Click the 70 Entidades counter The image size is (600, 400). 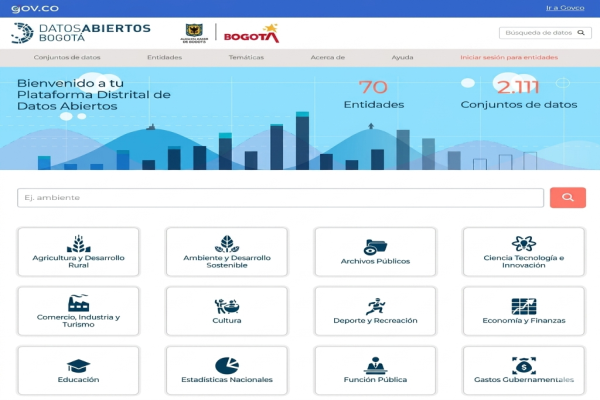pos(374,95)
